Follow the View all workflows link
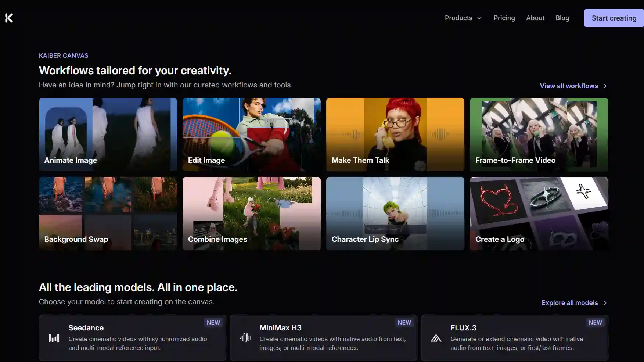This screenshot has height=362, width=644. pos(569,86)
